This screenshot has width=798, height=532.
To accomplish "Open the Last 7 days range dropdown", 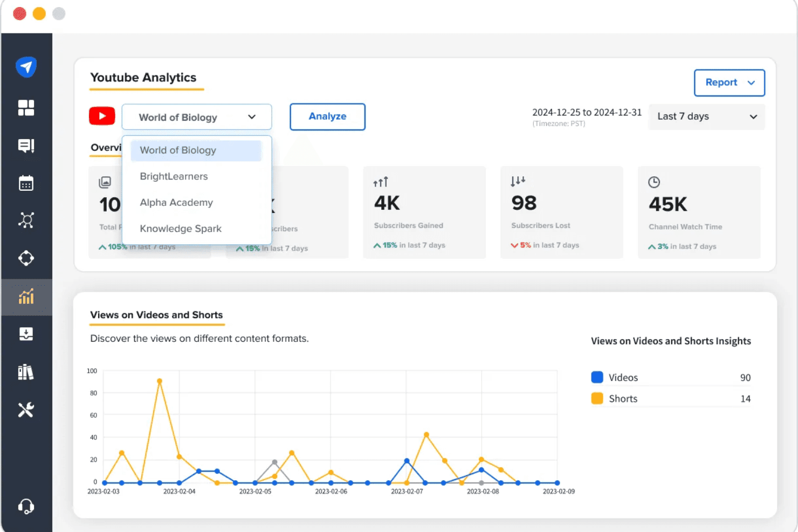I will tap(707, 116).
